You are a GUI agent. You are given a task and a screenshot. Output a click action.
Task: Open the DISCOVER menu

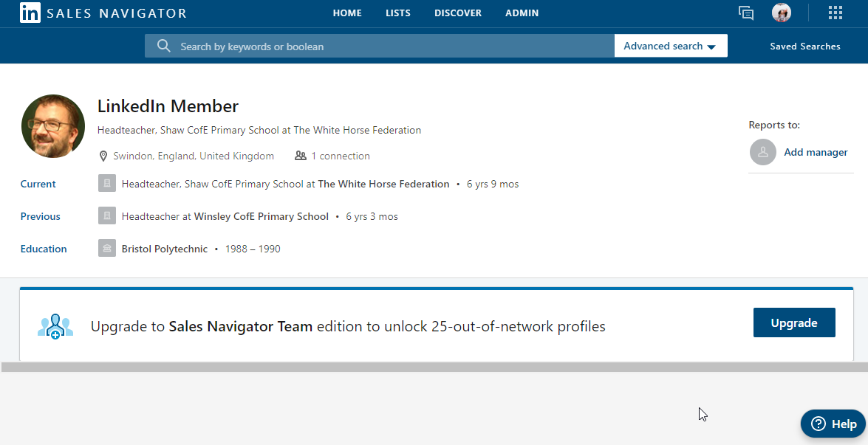458,13
